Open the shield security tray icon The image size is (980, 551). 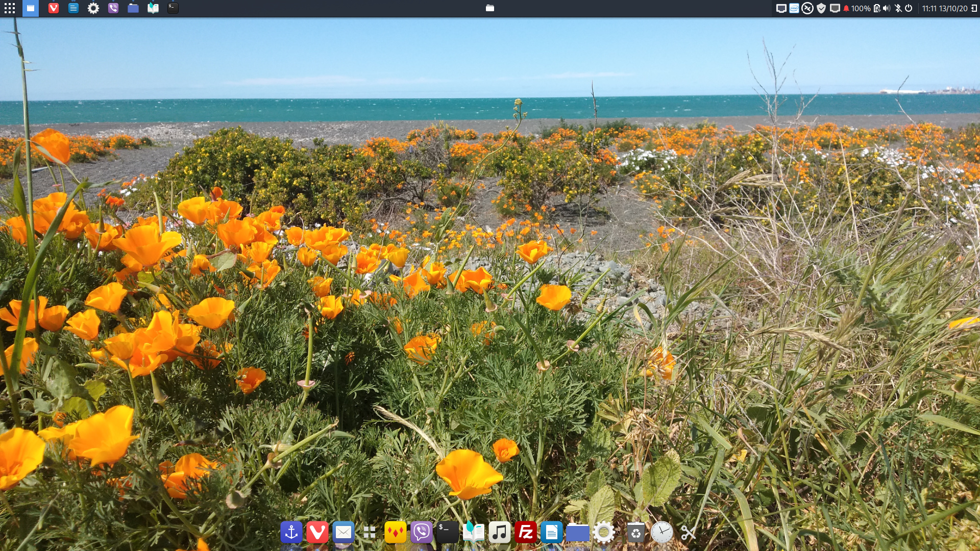click(821, 8)
